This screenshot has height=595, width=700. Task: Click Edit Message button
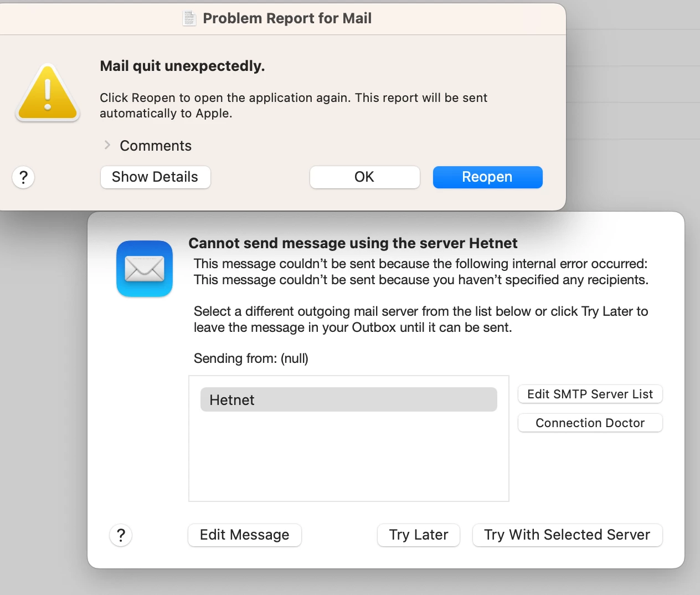pyautogui.click(x=245, y=535)
